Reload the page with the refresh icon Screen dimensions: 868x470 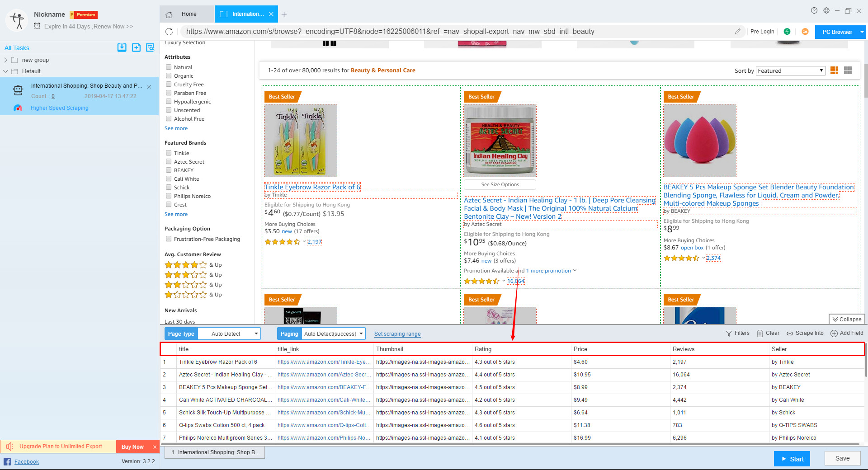pyautogui.click(x=169, y=32)
